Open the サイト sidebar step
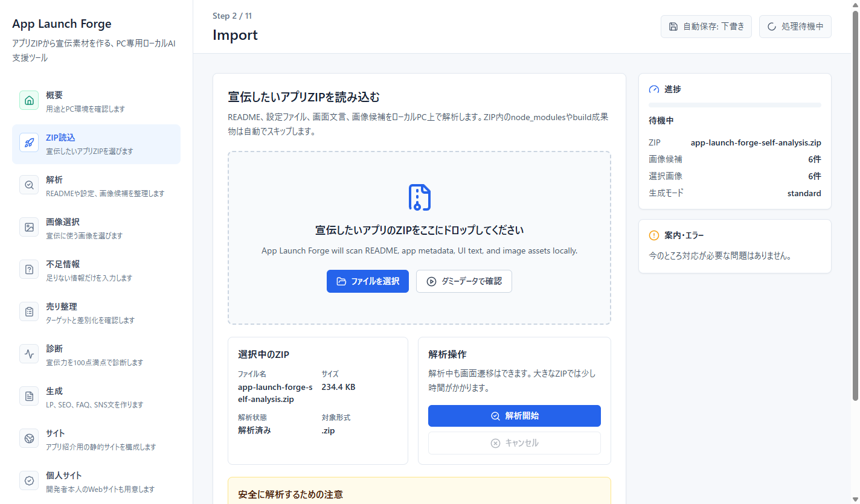The height and width of the screenshot is (504, 860). click(x=96, y=440)
